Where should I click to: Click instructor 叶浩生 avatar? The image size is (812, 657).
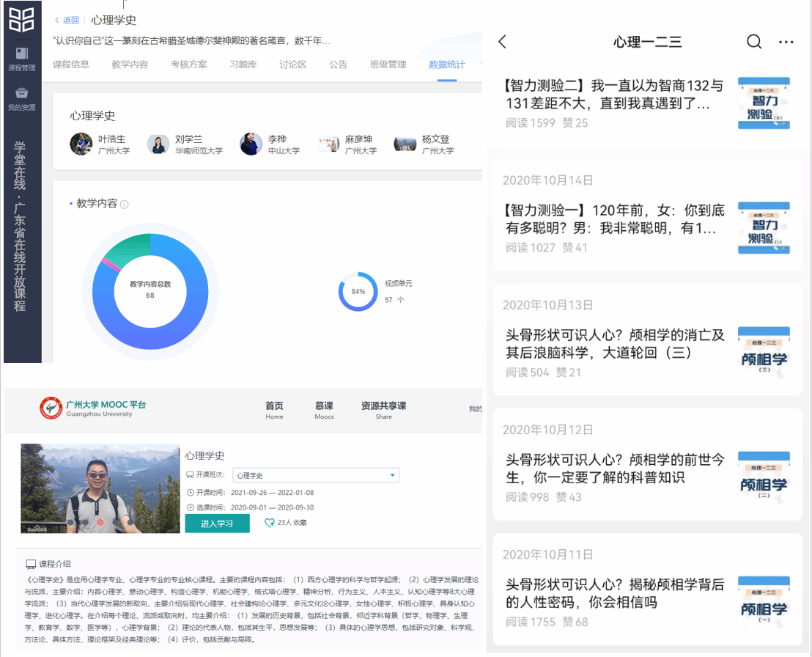click(81, 144)
